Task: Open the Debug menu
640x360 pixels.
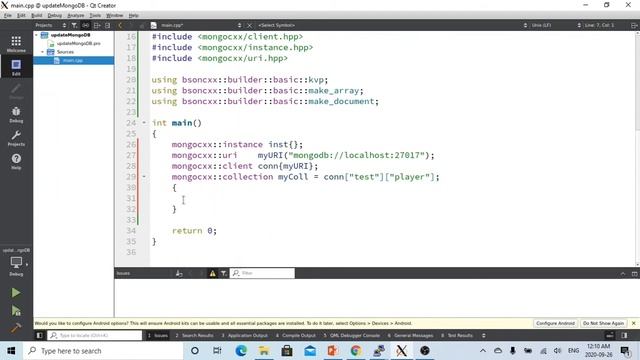Action: coord(54,16)
